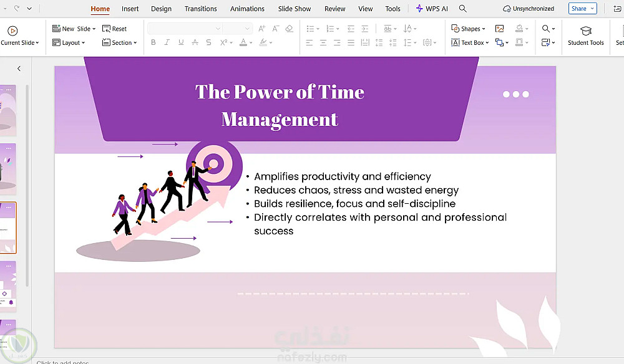Click bullet Reduces chaos, stress and wasted energy
Screen dimensions: 624x364
coord(356,190)
